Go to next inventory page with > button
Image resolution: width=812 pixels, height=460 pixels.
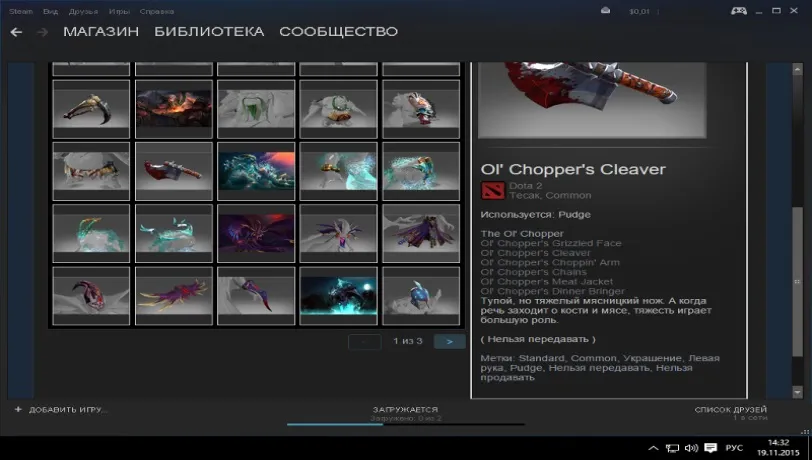pos(450,341)
